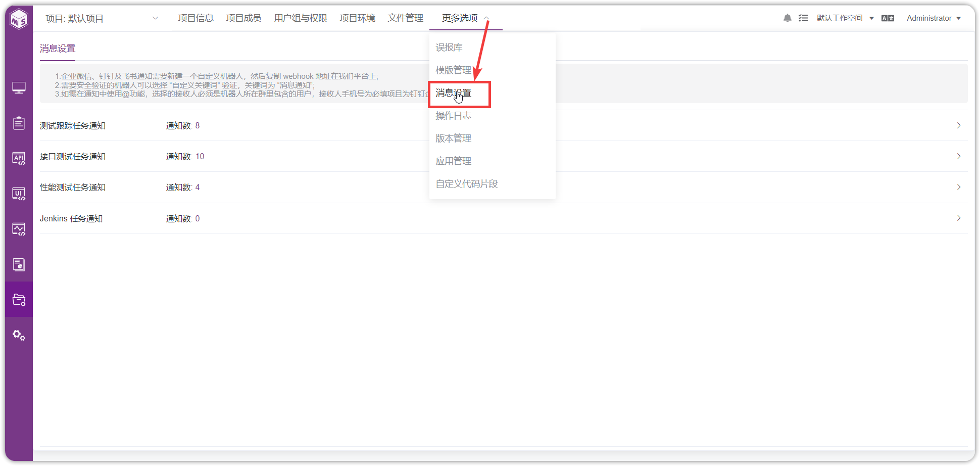The image size is (980, 466).
Task: Expand the Jenkins 任务通知 row chevron
Action: pyautogui.click(x=958, y=218)
